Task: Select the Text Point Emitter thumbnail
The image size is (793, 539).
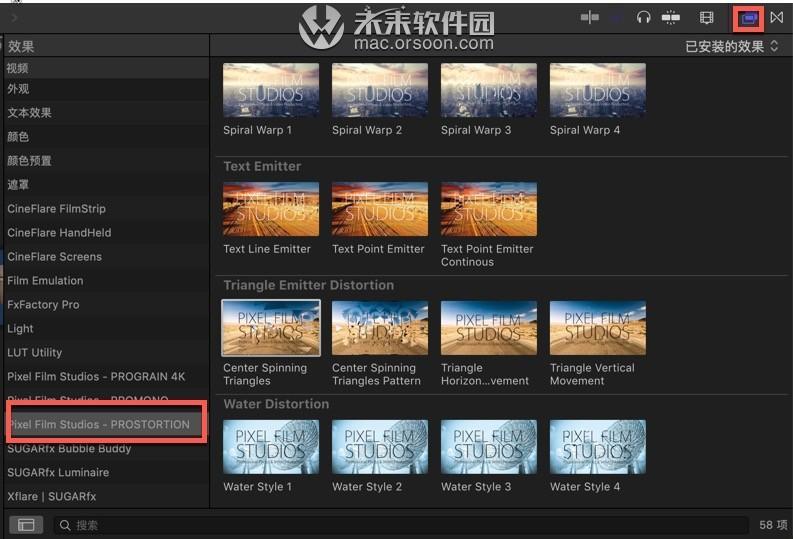Action: click(380, 209)
